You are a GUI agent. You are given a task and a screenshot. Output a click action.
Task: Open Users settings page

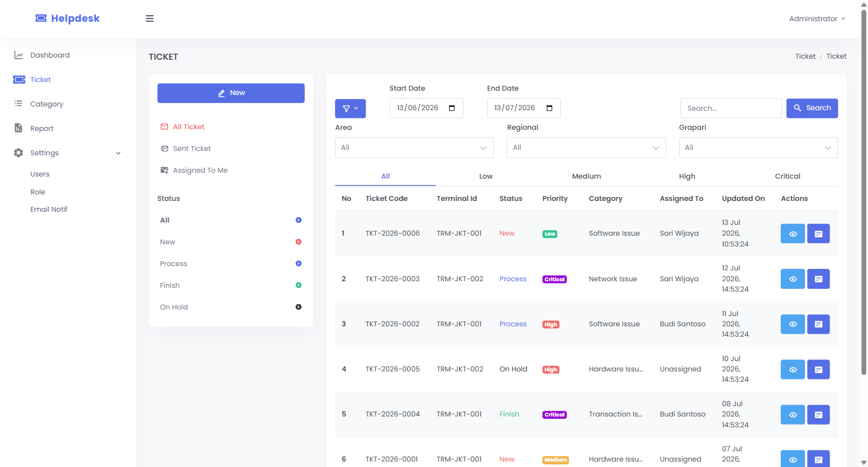40,174
